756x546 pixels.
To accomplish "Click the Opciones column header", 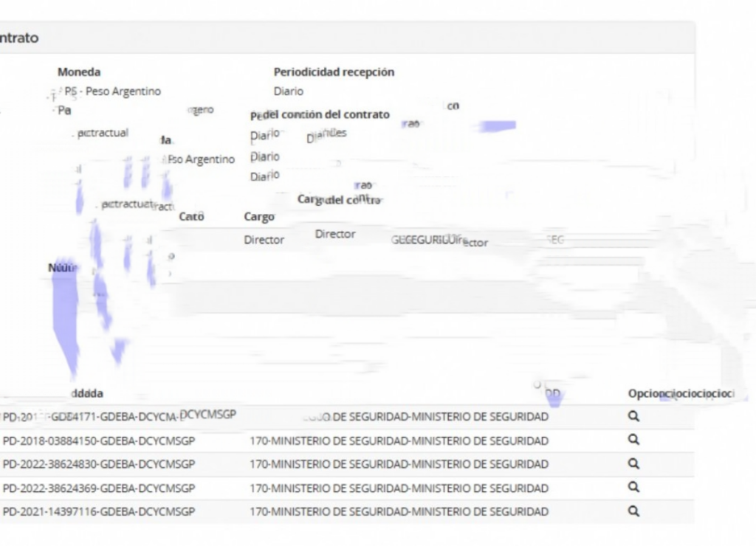I will [679, 394].
